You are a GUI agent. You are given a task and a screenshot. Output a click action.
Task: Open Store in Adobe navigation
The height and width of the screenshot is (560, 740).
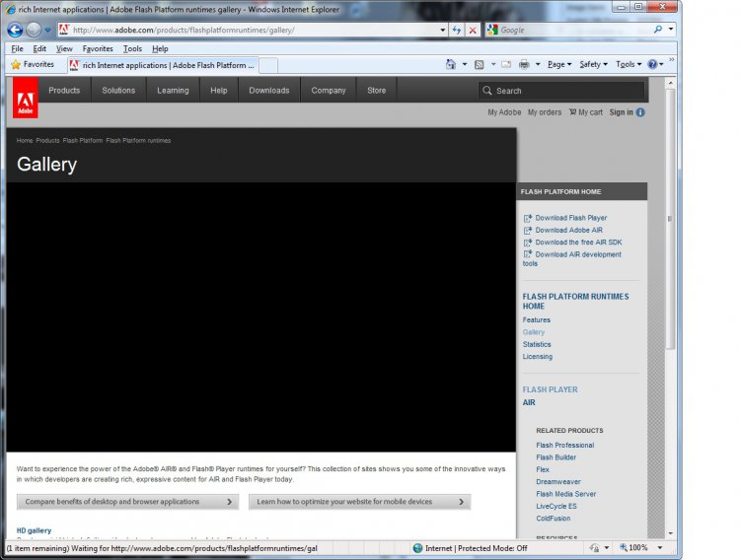pos(377,90)
